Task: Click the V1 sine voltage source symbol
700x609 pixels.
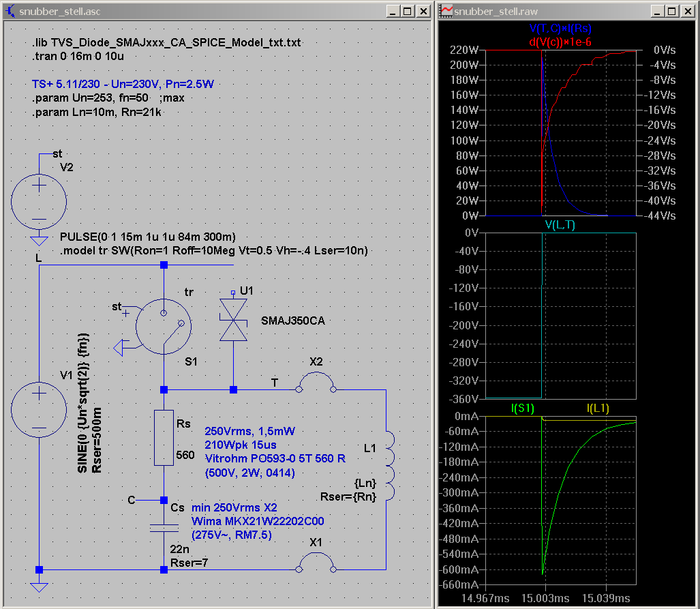Action: [x=39, y=410]
